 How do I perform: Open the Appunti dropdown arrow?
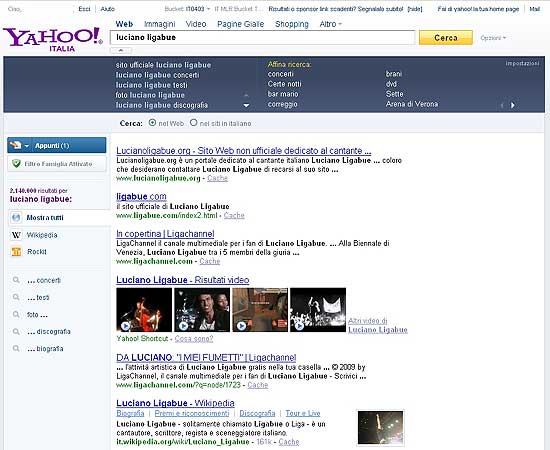pyautogui.click(x=27, y=146)
